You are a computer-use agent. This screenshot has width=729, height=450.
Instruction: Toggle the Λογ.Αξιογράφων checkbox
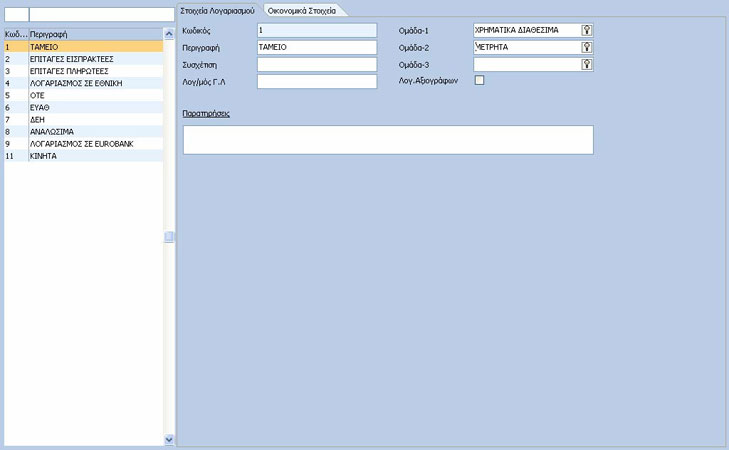479,80
